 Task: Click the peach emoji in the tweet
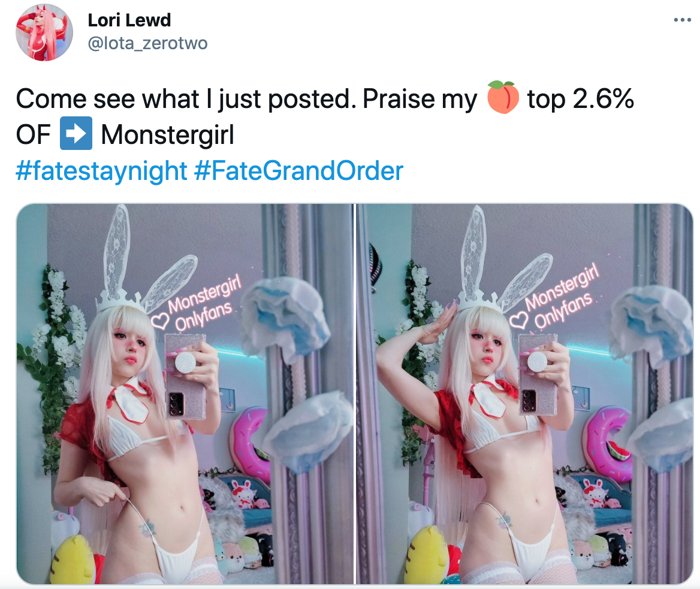503,97
